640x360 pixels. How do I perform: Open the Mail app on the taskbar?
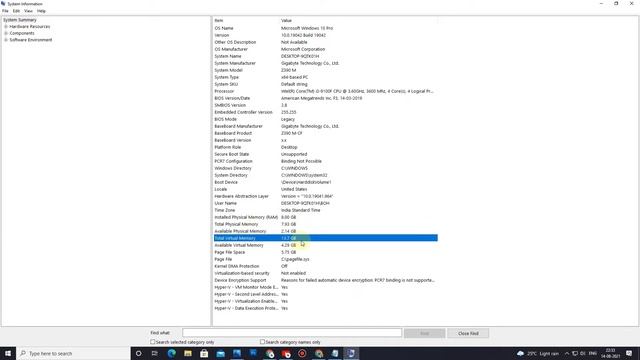coord(220,353)
